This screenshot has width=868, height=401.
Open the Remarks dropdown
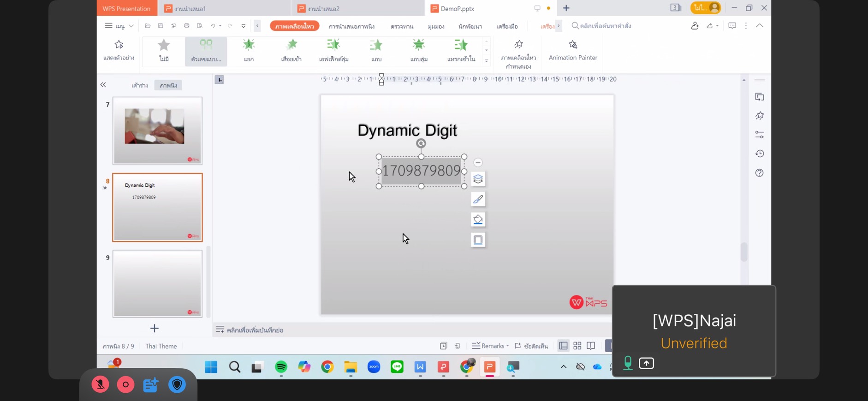490,346
